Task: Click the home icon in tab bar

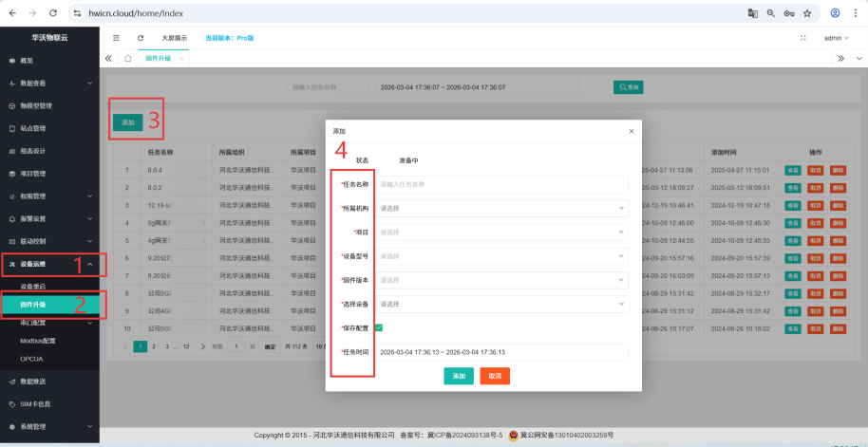Action: click(x=128, y=59)
